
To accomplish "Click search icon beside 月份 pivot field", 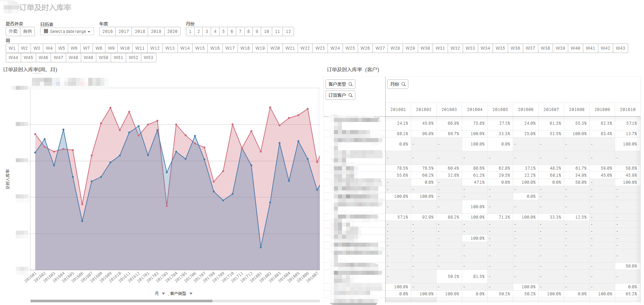I will pos(403,84).
